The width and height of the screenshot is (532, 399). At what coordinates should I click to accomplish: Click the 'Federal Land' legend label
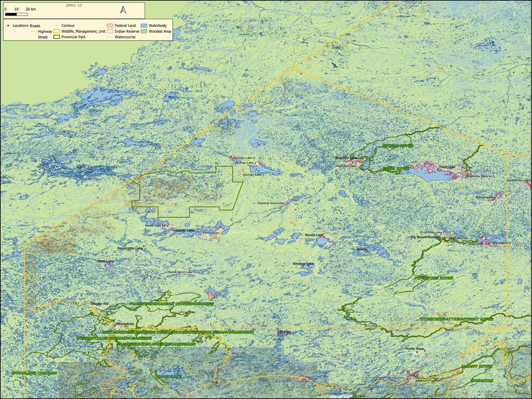(x=125, y=25)
